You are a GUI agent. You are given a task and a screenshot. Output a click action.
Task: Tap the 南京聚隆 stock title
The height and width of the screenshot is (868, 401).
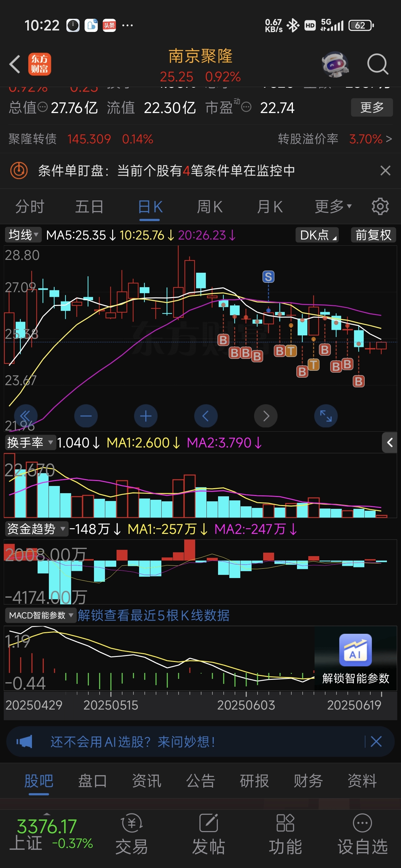[x=200, y=56]
